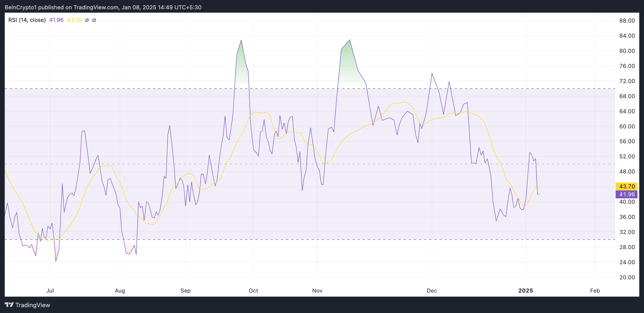Click the Jul label on the time axis
This screenshot has height=313, width=644.
tap(50, 290)
